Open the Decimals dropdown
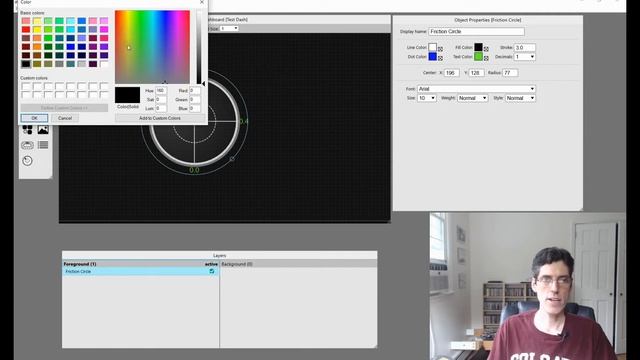 (524, 57)
